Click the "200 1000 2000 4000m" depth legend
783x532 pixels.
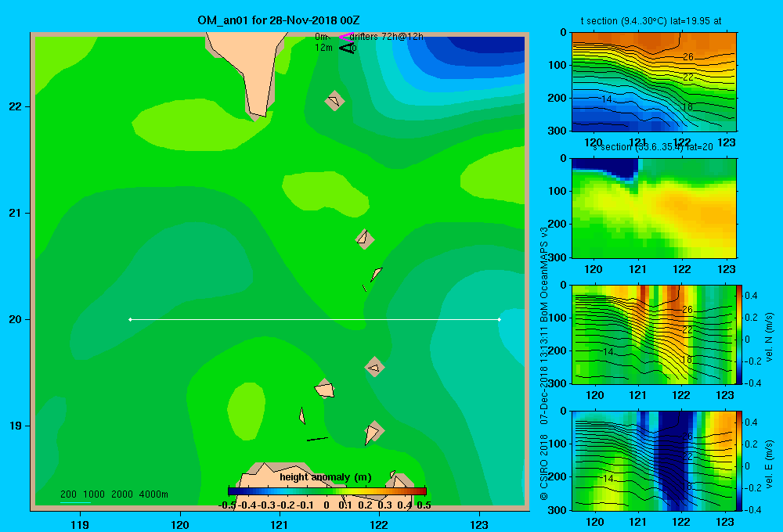tap(114, 494)
